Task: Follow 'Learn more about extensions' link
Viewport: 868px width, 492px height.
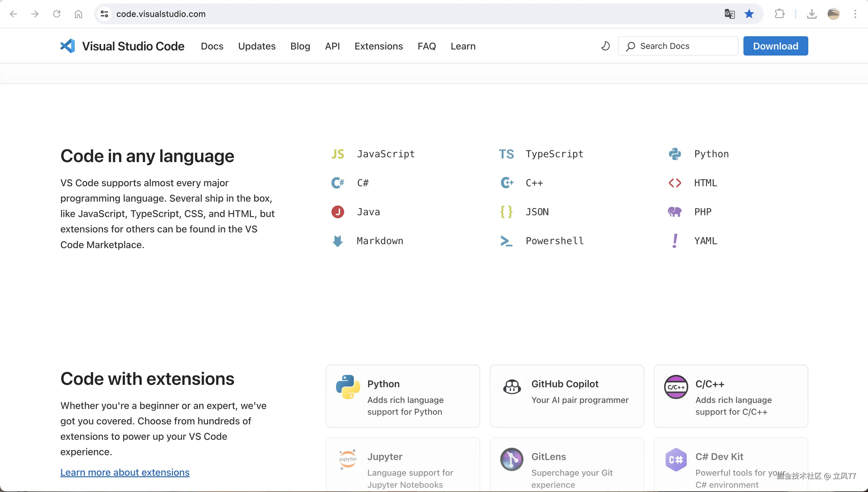Action: click(x=125, y=472)
